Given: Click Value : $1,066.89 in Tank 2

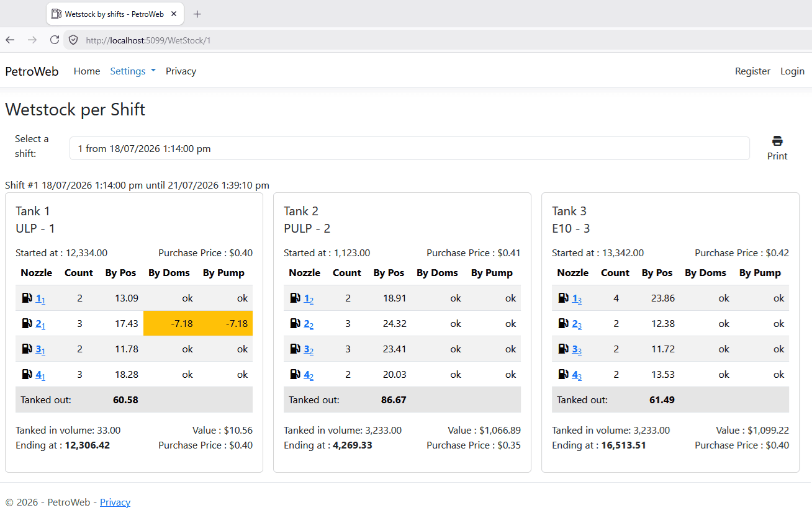Looking at the screenshot, I should 484,430.
